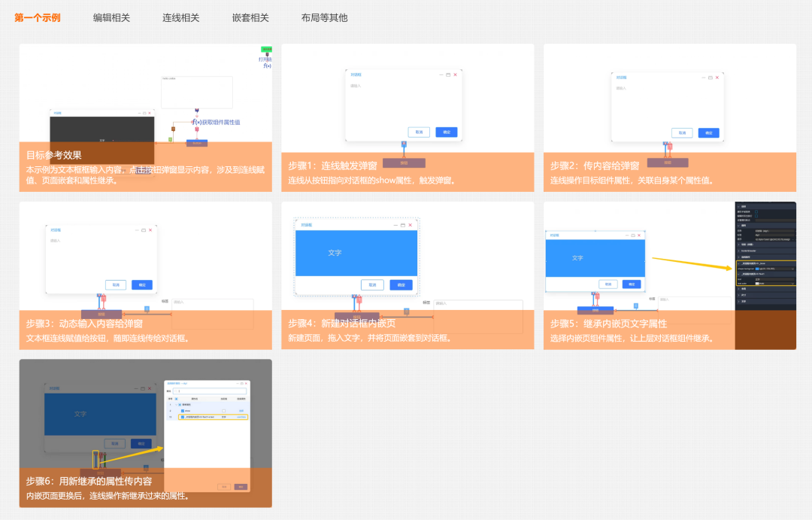View the 步骤2：传内容给弹窗 card

[670, 117]
